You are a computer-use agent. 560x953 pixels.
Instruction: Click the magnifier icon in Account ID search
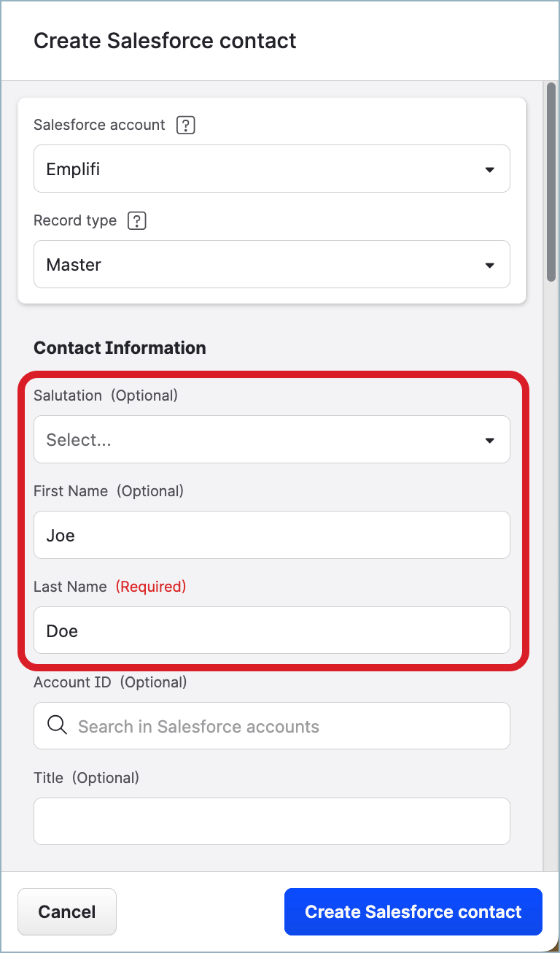[57, 726]
